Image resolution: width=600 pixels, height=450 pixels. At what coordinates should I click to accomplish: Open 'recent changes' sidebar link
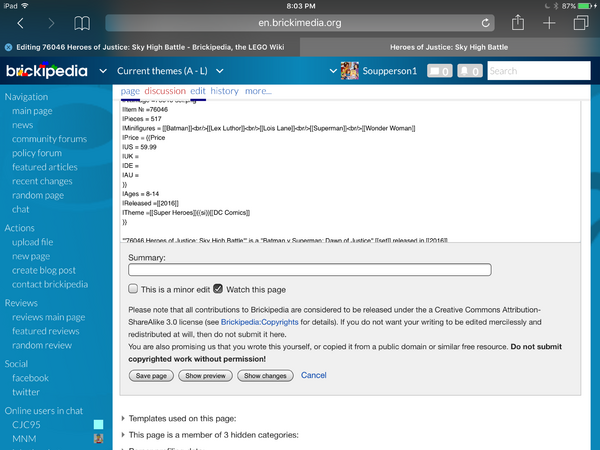[42, 181]
